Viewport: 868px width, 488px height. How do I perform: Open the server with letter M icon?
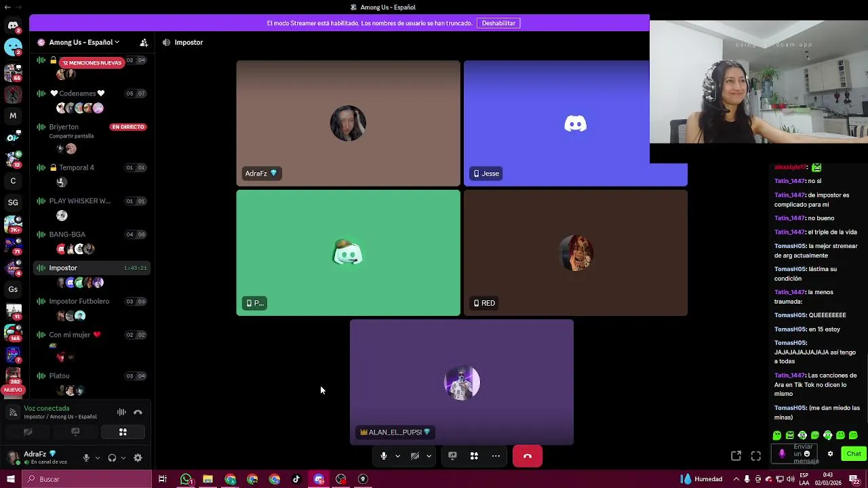[x=13, y=116]
